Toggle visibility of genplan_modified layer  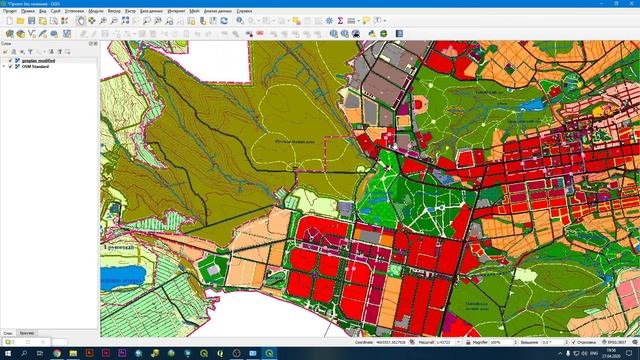coord(11,60)
